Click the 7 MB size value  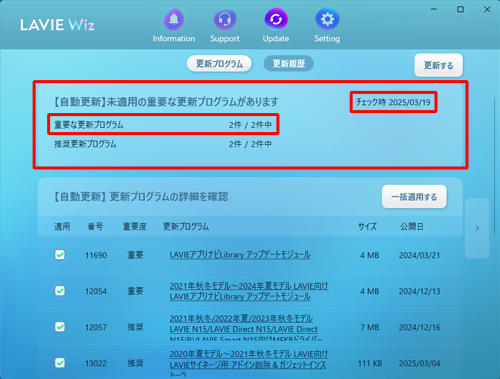(369, 327)
